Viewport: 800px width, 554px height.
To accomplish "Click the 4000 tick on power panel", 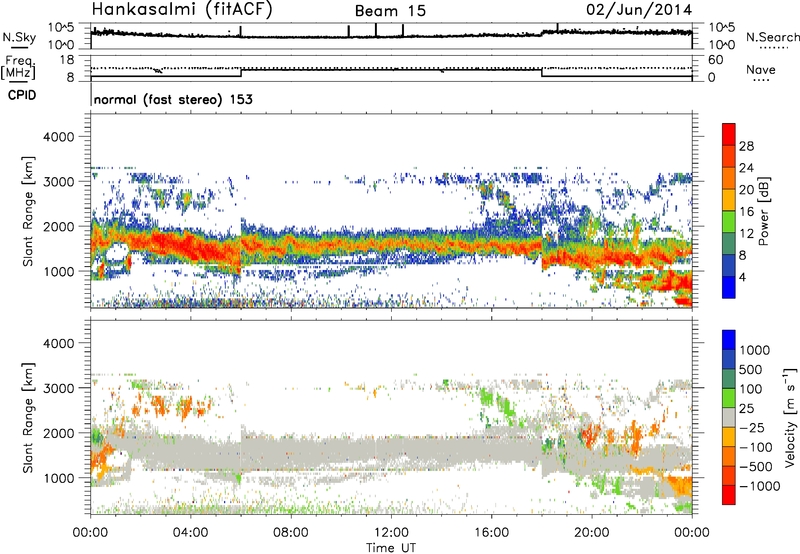I will click(58, 137).
